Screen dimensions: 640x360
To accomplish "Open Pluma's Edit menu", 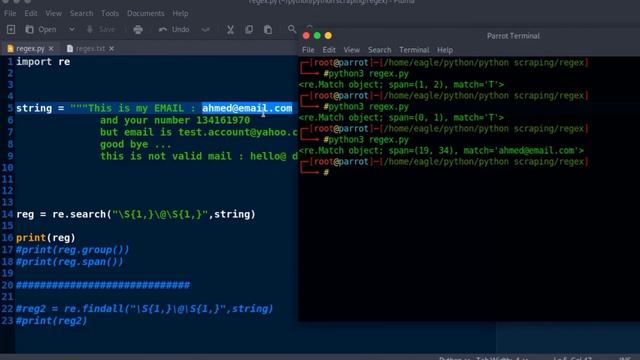I will pos(31,13).
